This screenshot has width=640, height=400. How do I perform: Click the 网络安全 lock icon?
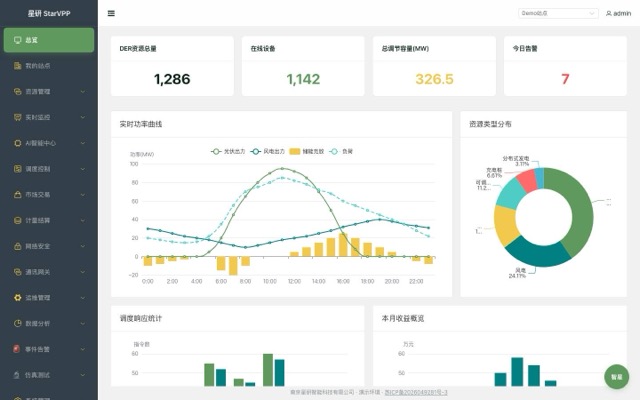(18, 246)
